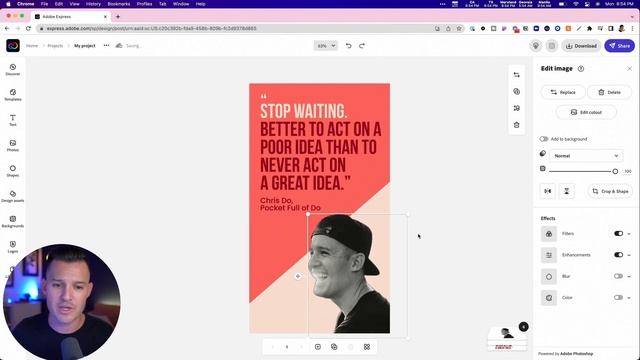Open the Chrome History menu

click(x=93, y=4)
